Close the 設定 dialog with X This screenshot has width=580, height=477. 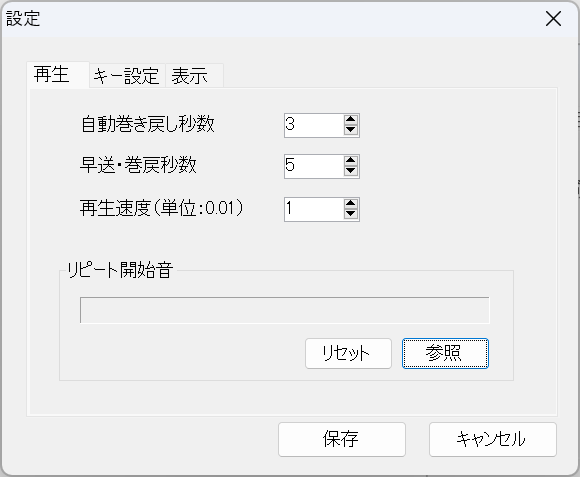click(553, 18)
